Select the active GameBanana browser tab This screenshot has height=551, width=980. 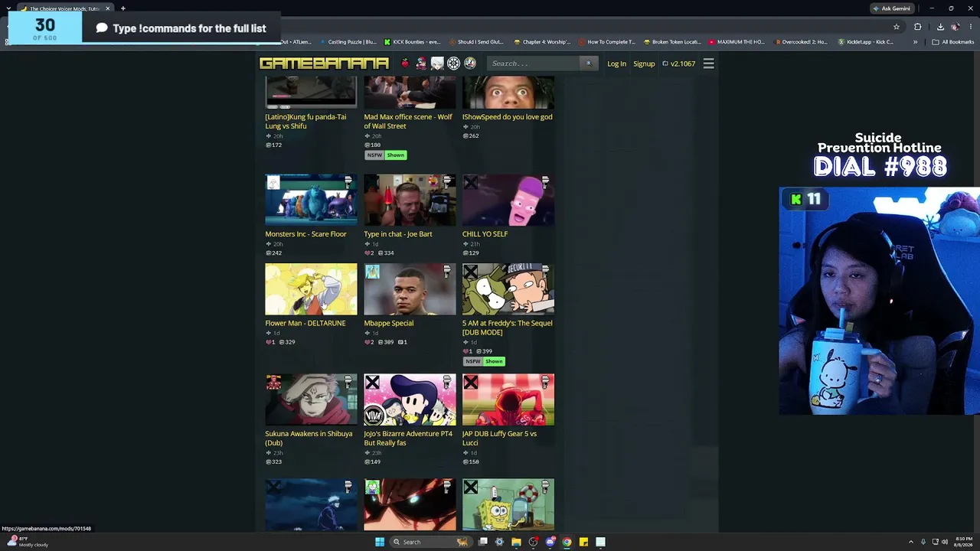pos(65,8)
